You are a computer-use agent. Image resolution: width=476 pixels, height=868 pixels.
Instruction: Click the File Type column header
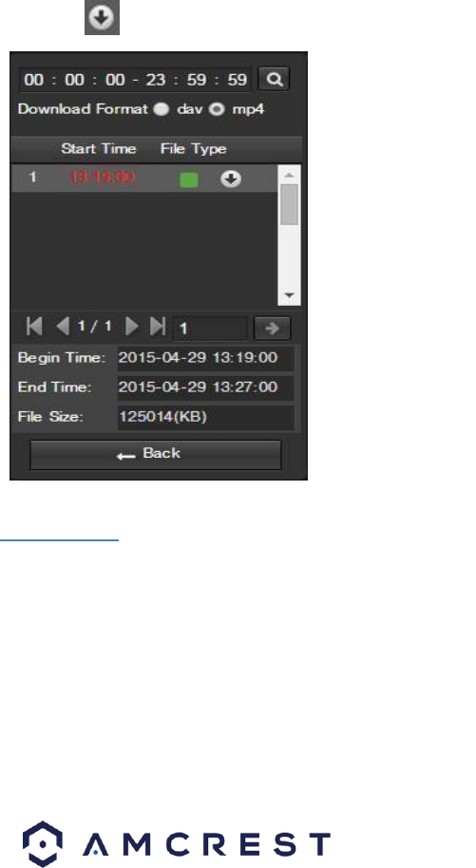point(194,149)
